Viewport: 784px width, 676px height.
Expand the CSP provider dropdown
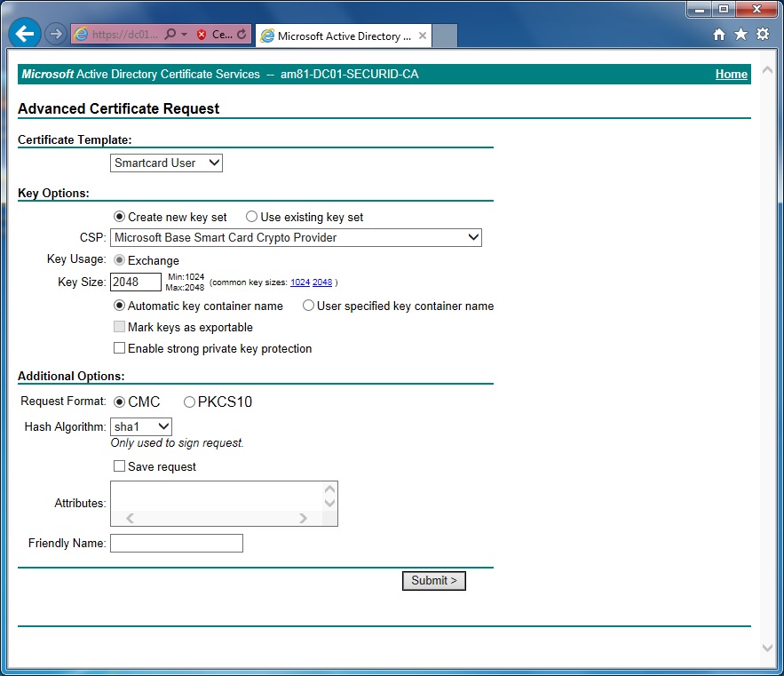(x=296, y=237)
